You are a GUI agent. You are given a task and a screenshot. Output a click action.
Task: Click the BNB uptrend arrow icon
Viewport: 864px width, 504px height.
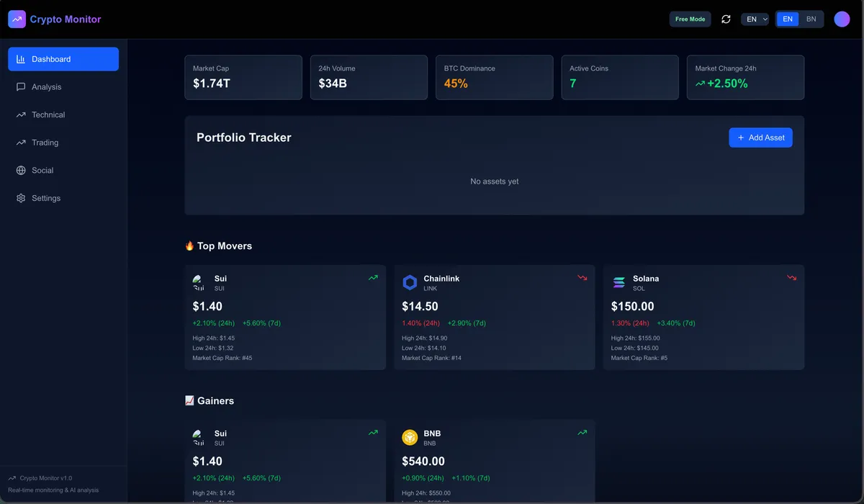[582, 433]
